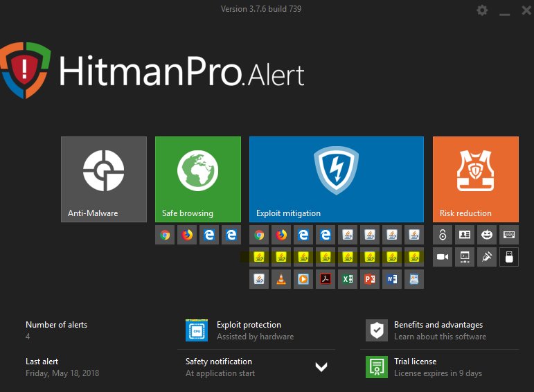Click the pumpkin face icon

point(487,235)
